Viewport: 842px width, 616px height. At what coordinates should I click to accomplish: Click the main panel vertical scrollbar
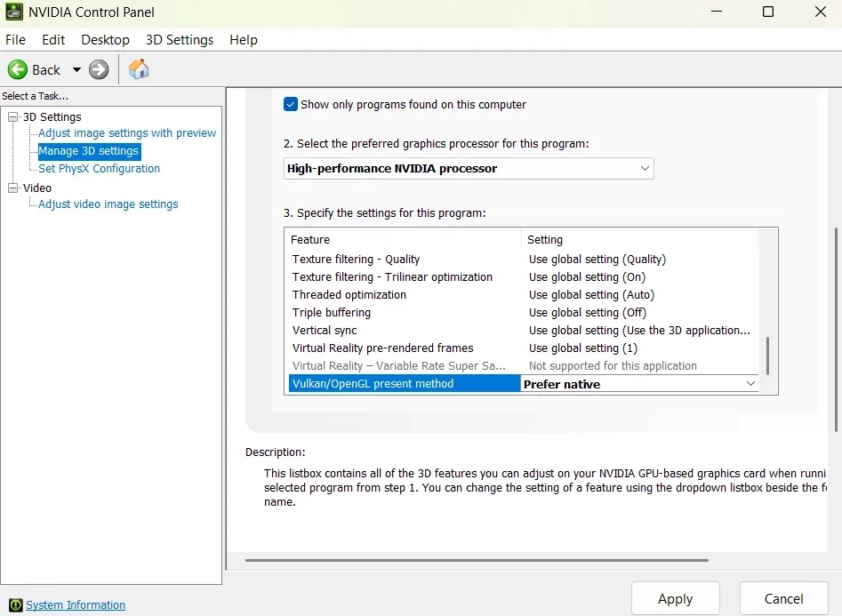point(836,329)
